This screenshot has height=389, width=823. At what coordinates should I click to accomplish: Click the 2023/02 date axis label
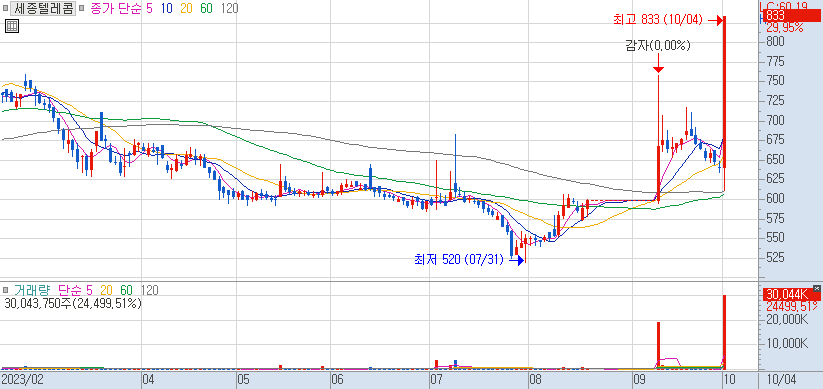pos(22,379)
